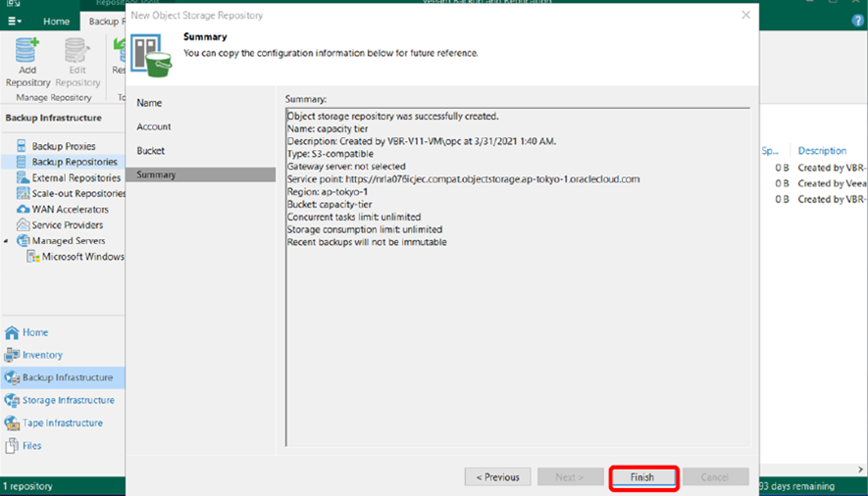
Task: Select Microsoft Windows under Managed Servers
Action: coord(83,257)
